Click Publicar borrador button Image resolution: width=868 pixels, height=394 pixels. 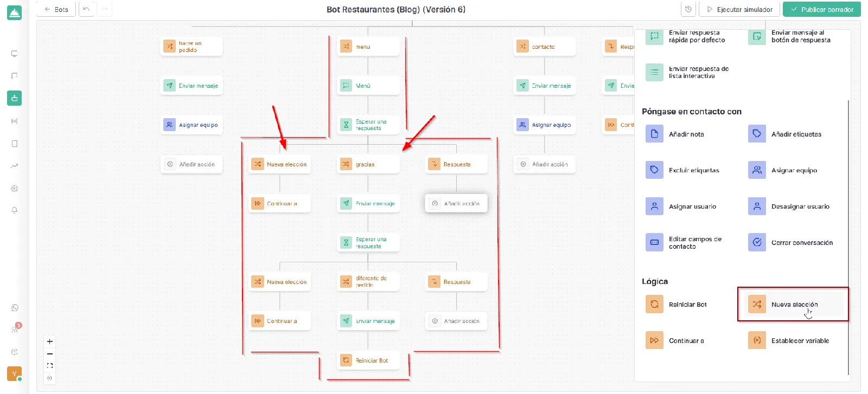(x=822, y=9)
